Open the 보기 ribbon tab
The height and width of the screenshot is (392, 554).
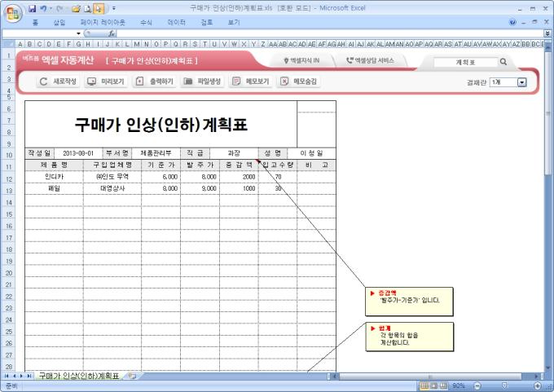[234, 23]
